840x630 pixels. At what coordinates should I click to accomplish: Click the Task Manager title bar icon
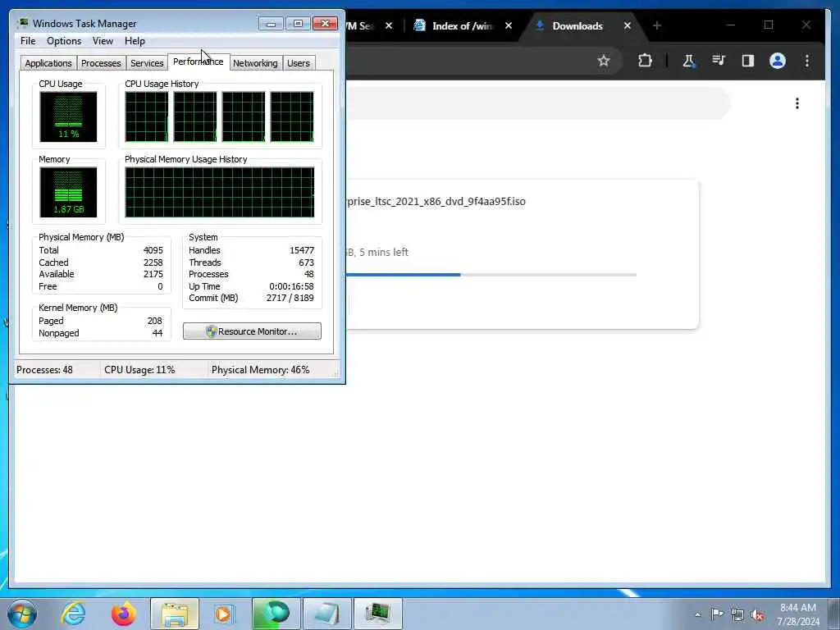pos(22,23)
